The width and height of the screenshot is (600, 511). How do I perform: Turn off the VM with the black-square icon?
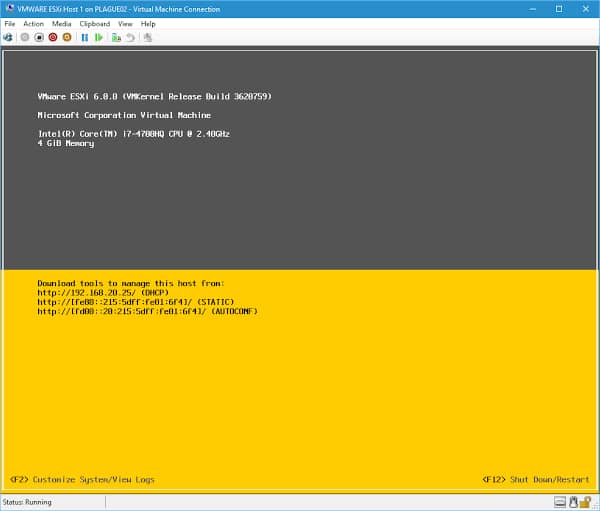click(39, 38)
